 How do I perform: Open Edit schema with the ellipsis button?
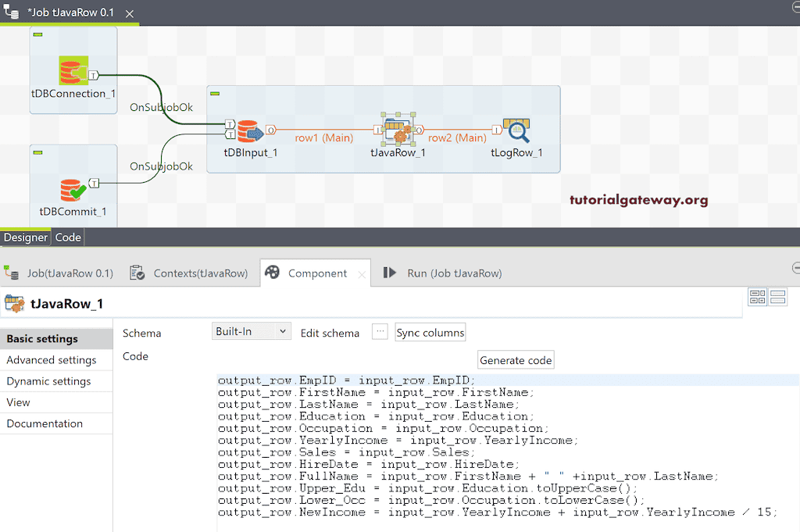coord(380,331)
